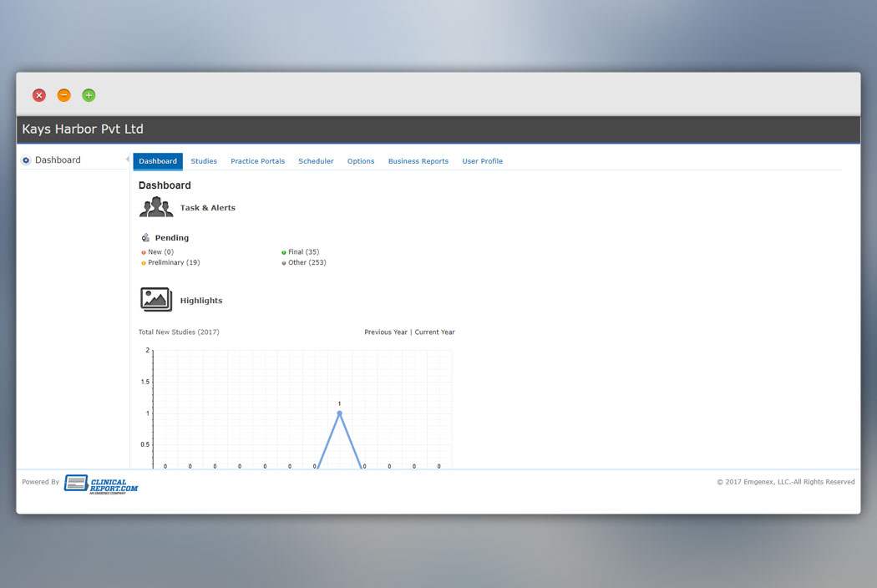Screen dimensions: 877x588
Task: Click the orange Preliminary status dot
Action: click(x=144, y=263)
